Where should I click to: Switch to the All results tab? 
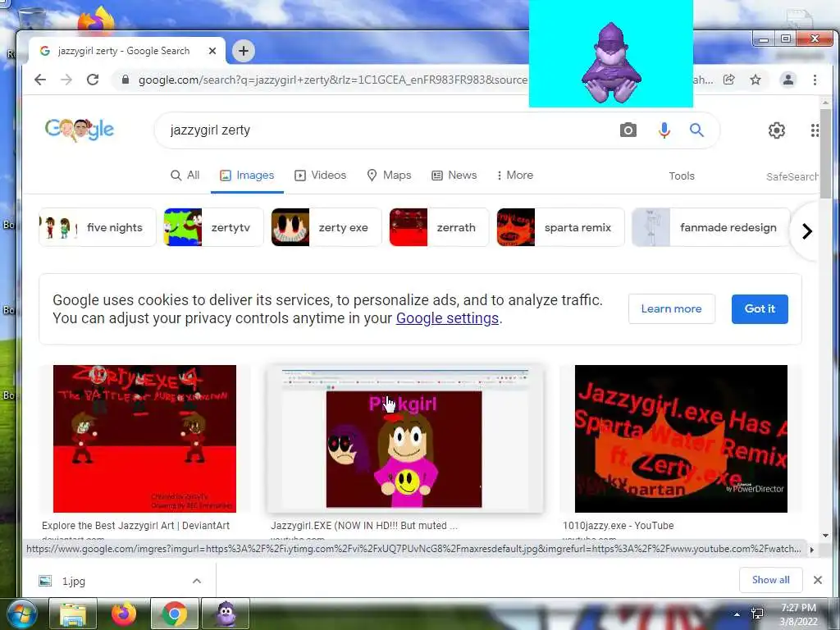pyautogui.click(x=185, y=176)
